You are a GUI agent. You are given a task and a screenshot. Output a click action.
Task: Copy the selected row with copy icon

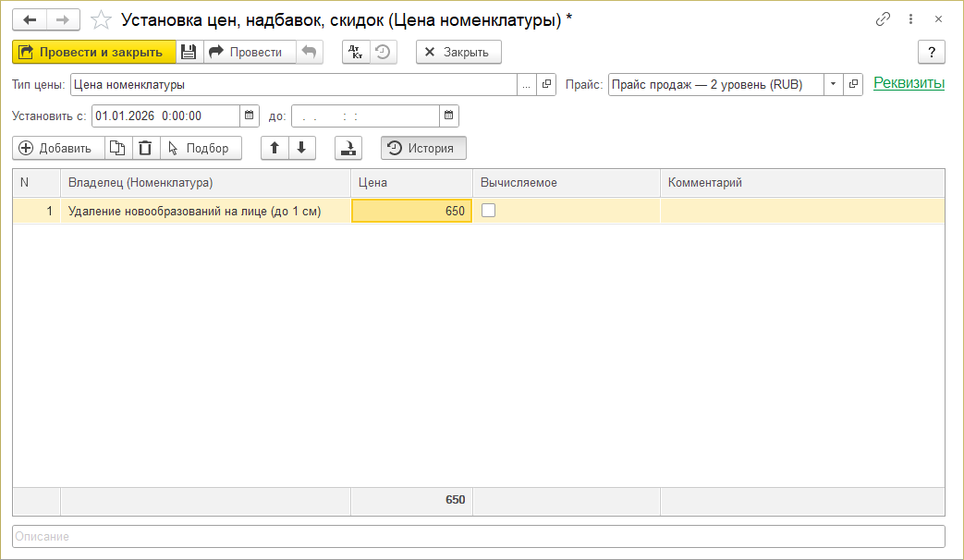point(117,148)
